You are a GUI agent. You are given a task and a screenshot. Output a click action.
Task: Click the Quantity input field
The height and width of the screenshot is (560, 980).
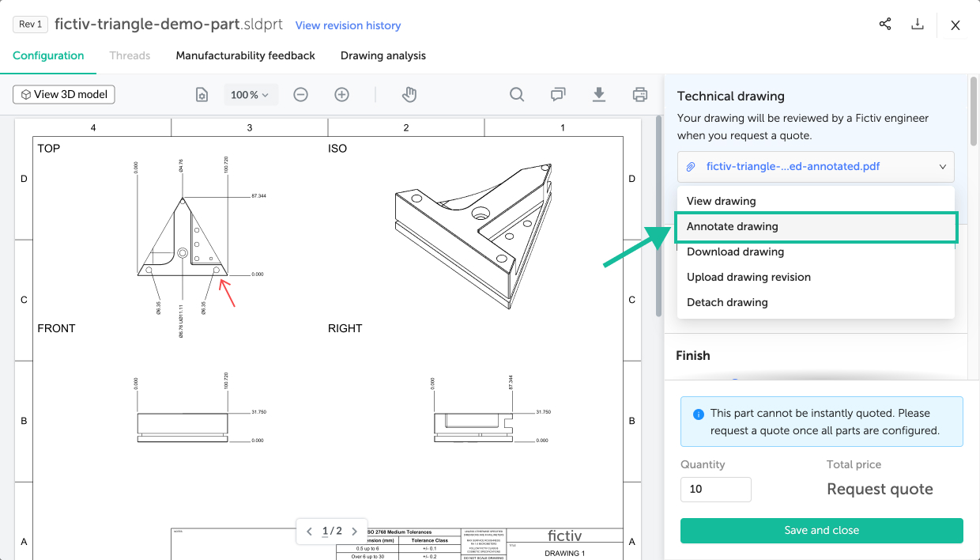pyautogui.click(x=715, y=489)
